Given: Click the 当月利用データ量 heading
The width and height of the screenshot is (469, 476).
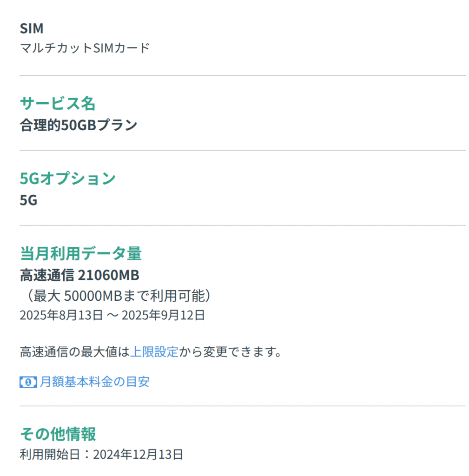Looking at the screenshot, I should tap(81, 253).
